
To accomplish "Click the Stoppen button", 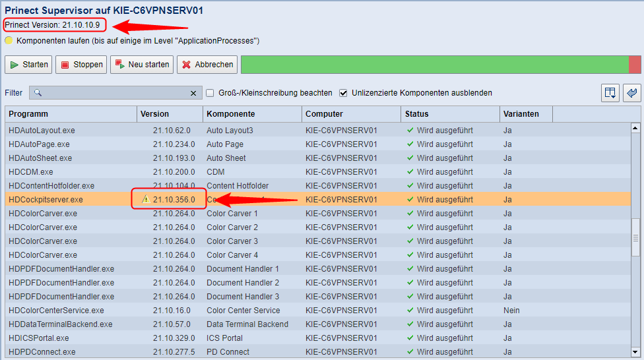I will 81,65.
